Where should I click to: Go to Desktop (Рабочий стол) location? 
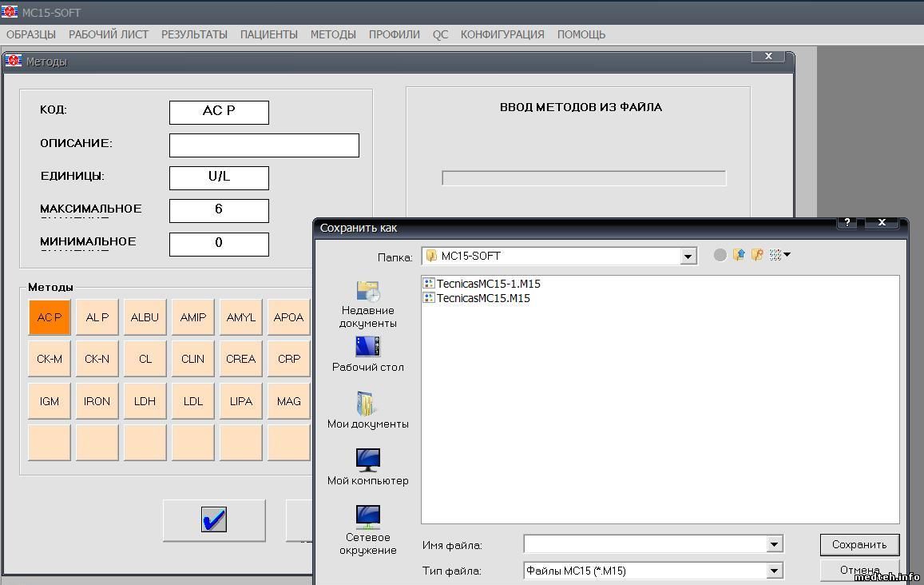coord(367,353)
